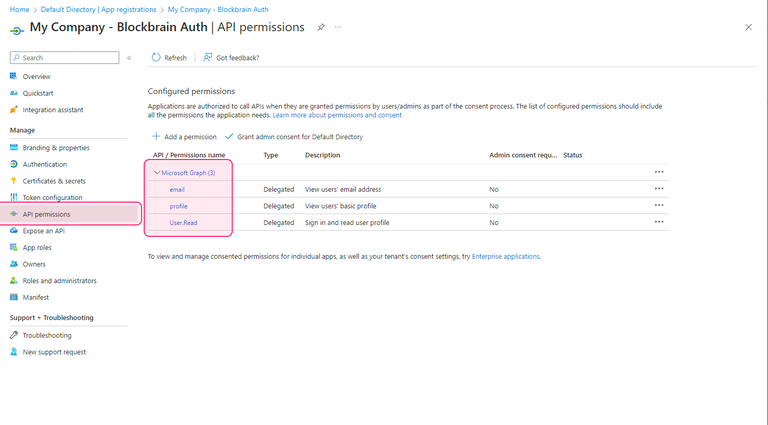Open ellipsis menu for the profile permission
This screenshot has width=768, height=425.
click(x=658, y=205)
